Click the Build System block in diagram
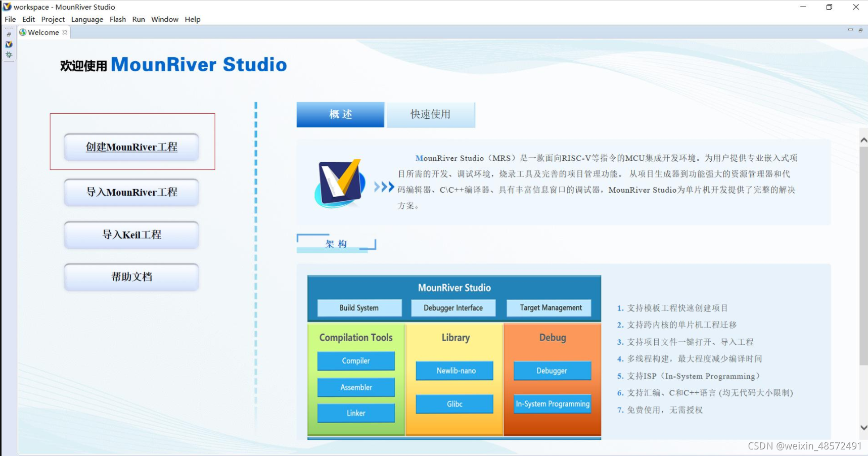 (359, 308)
